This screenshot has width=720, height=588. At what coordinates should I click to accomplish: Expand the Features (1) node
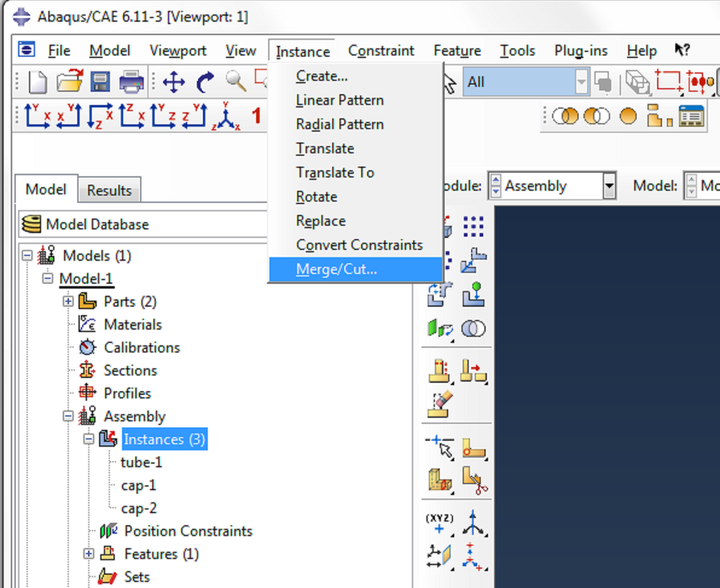click(x=89, y=554)
